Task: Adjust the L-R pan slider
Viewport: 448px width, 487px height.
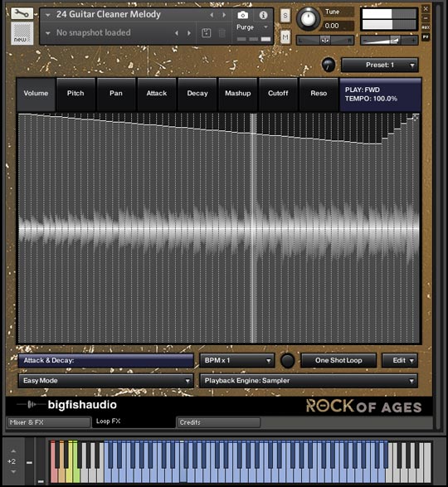Action: coord(325,40)
